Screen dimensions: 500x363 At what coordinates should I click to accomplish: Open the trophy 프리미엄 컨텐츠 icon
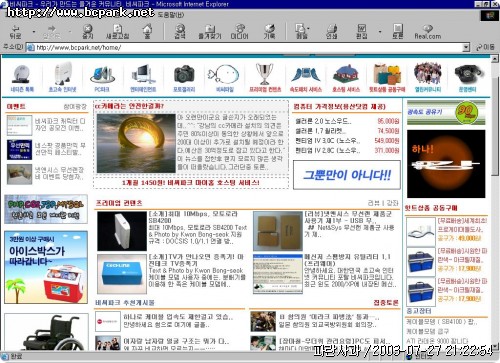265,77
